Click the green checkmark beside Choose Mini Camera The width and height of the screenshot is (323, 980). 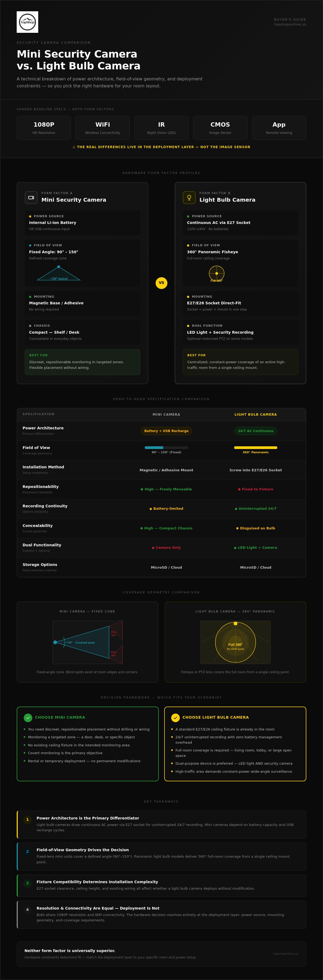tap(28, 718)
